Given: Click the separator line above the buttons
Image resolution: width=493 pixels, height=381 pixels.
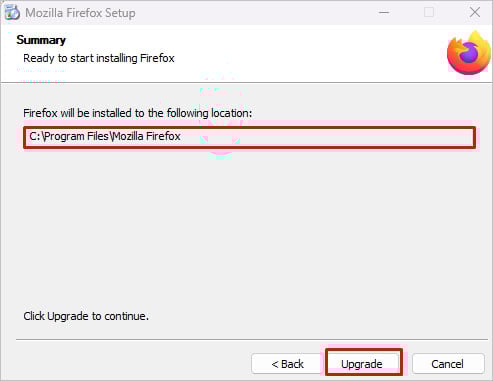Looking at the screenshot, I should (x=252, y=340).
